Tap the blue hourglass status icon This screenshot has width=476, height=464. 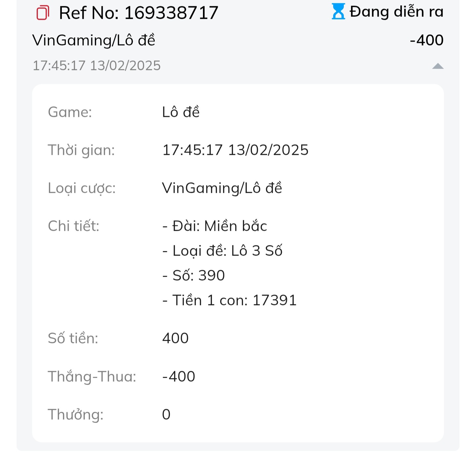(338, 12)
